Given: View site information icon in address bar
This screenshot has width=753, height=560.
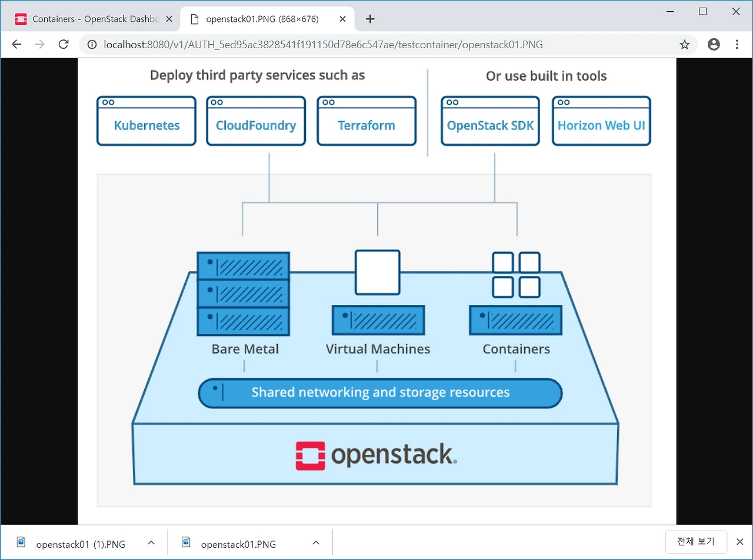Looking at the screenshot, I should tap(91, 45).
